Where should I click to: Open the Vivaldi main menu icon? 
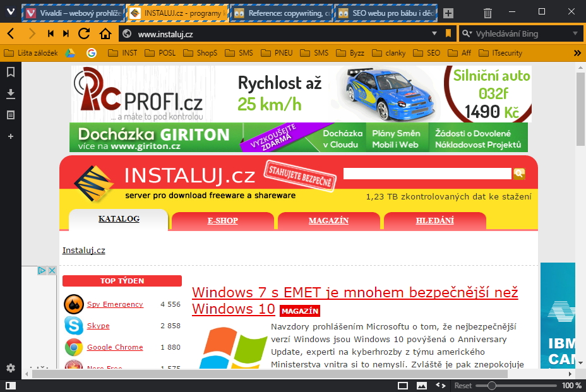coord(11,12)
